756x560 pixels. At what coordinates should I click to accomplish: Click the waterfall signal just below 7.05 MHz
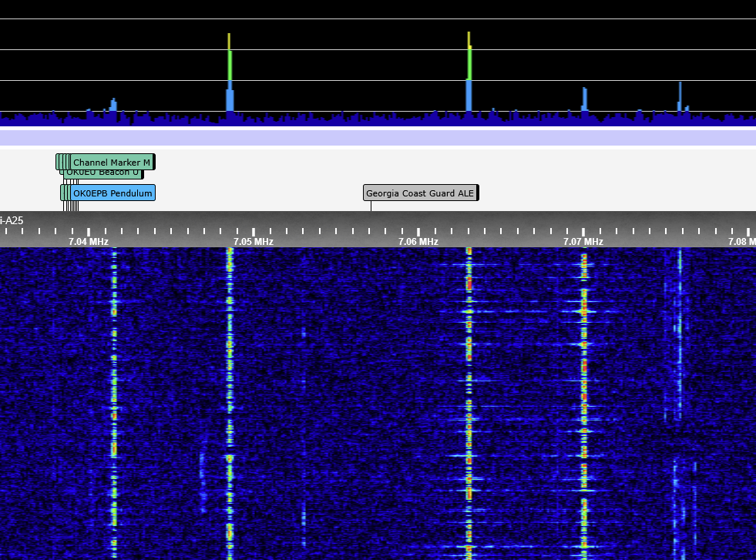[x=229, y=385]
